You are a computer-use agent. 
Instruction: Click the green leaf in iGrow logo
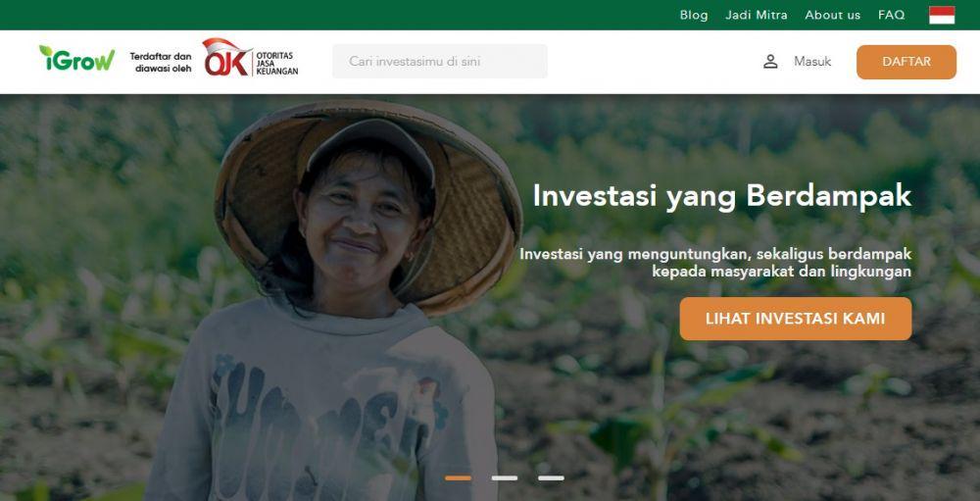click(x=46, y=50)
